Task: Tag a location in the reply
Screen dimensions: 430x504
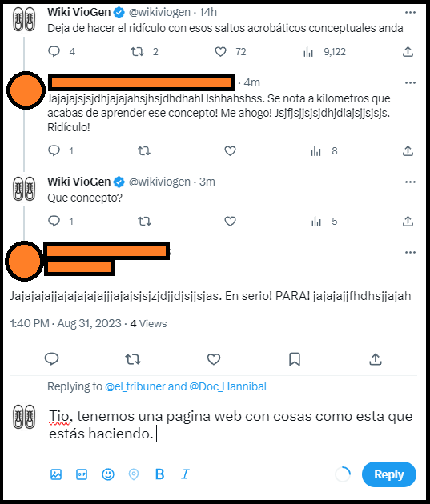Action: tap(134, 474)
